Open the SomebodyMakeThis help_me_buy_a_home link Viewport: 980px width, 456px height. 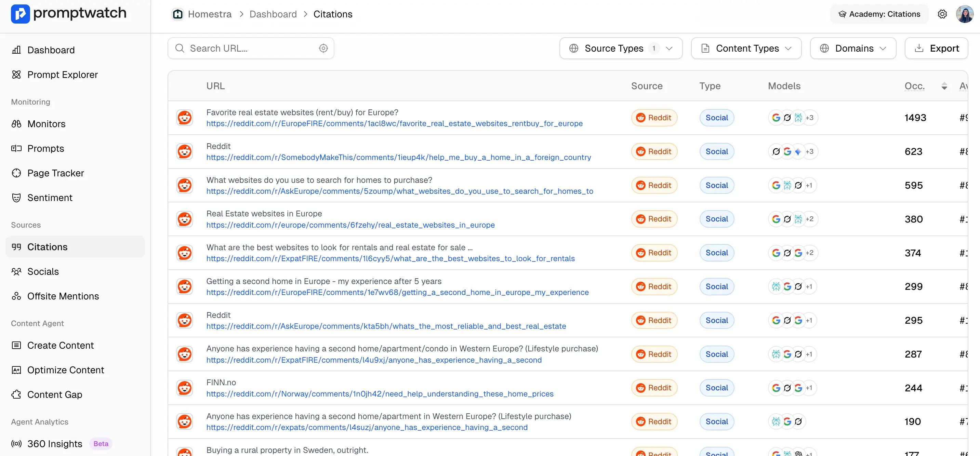click(x=399, y=158)
